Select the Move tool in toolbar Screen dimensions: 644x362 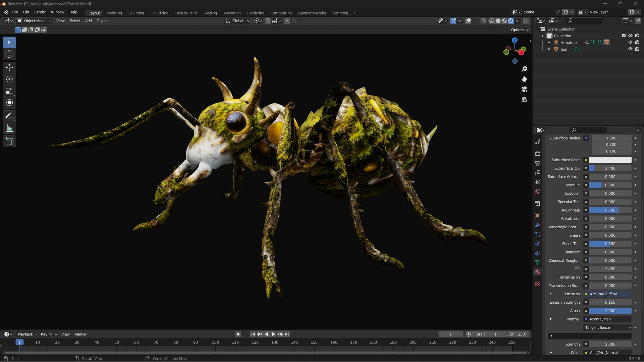coord(9,67)
